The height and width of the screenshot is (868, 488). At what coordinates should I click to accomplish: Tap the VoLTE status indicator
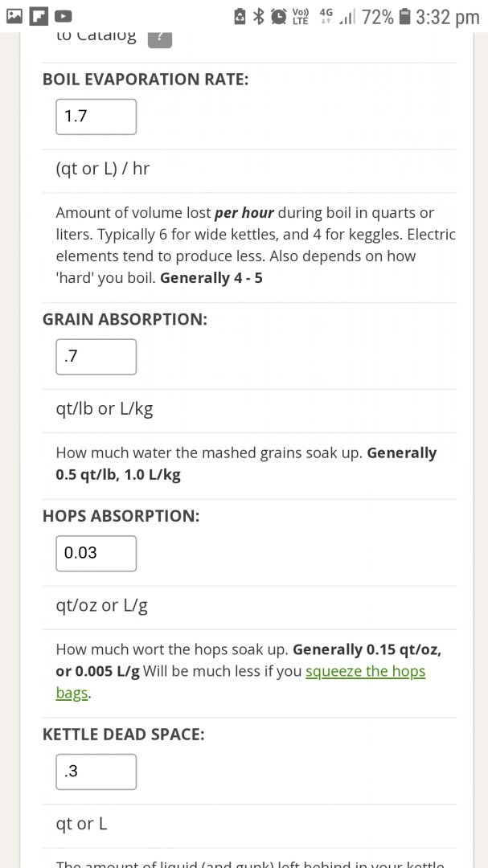click(x=301, y=15)
